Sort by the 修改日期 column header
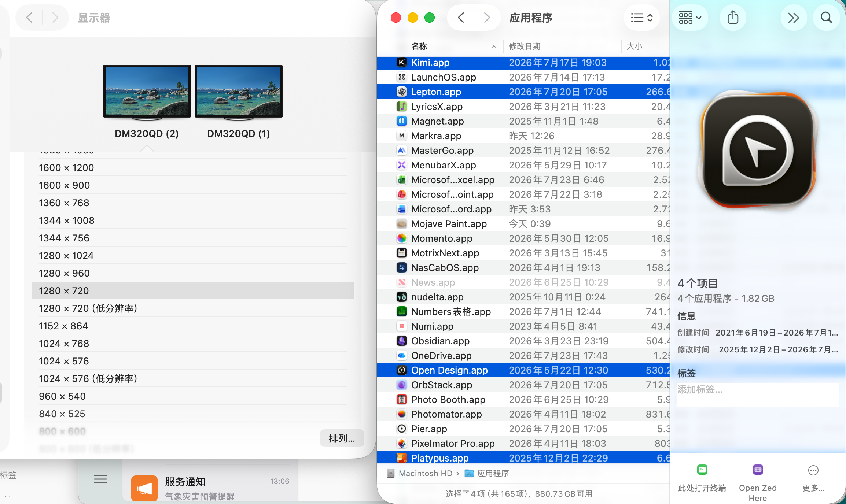This screenshot has width=846, height=504. pos(525,47)
